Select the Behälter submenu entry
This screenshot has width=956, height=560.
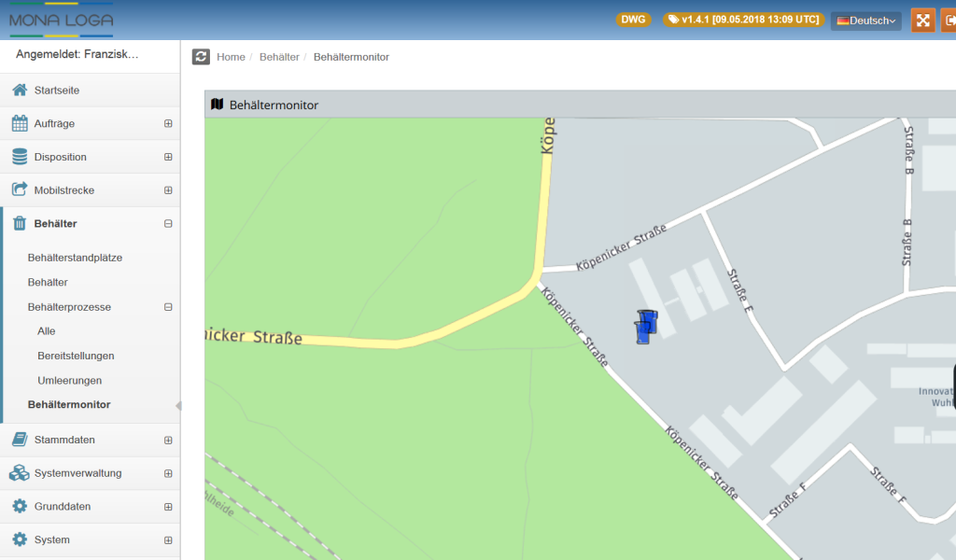48,282
